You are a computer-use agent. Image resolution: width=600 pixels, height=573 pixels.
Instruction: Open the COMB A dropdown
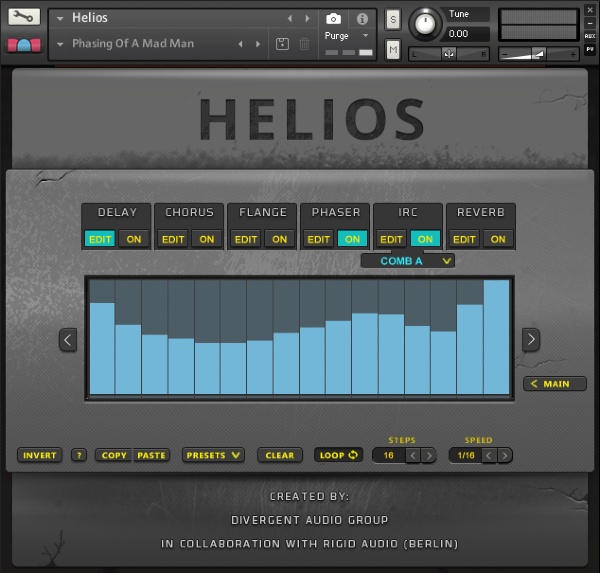pos(408,261)
